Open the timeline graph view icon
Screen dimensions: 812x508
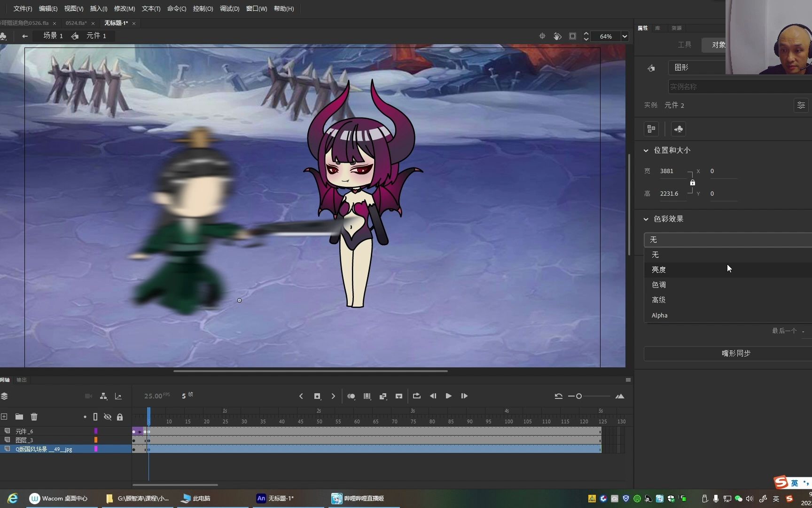tap(118, 396)
